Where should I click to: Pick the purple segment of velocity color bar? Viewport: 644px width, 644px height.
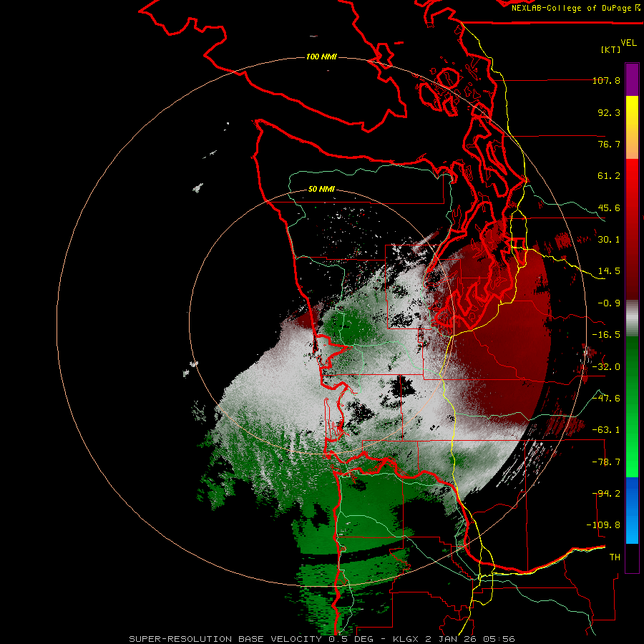(632, 79)
